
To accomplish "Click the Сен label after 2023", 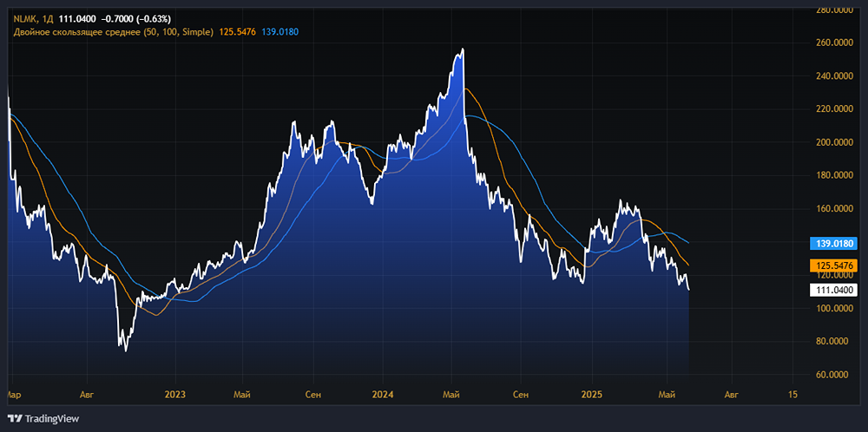I will click(313, 395).
